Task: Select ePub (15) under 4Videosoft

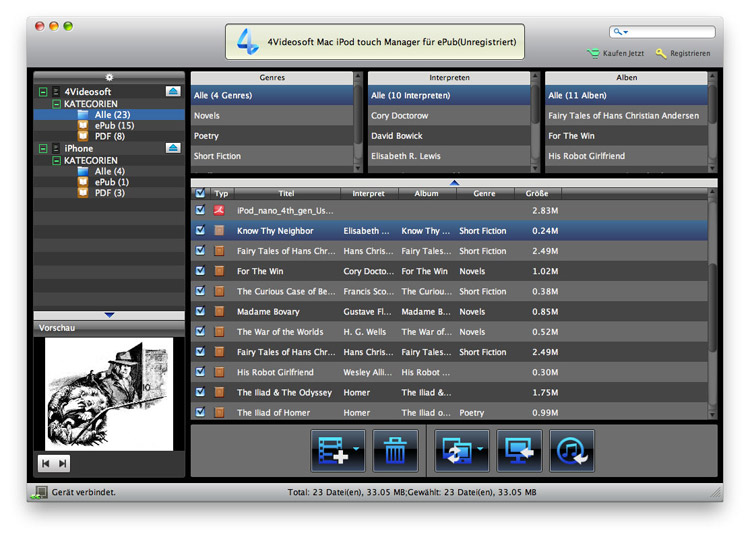Action: tap(114, 126)
